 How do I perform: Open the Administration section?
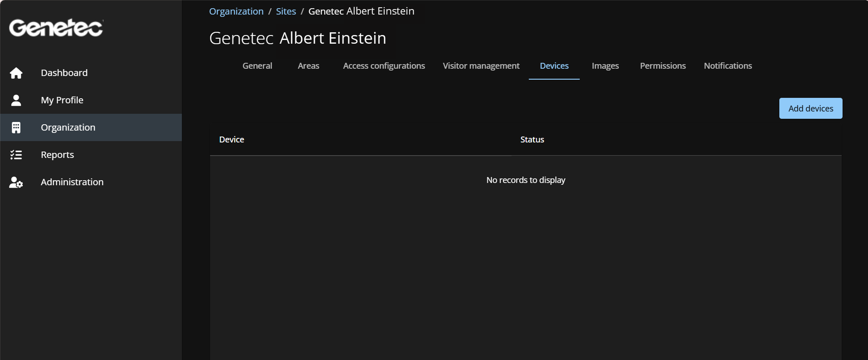[72, 182]
